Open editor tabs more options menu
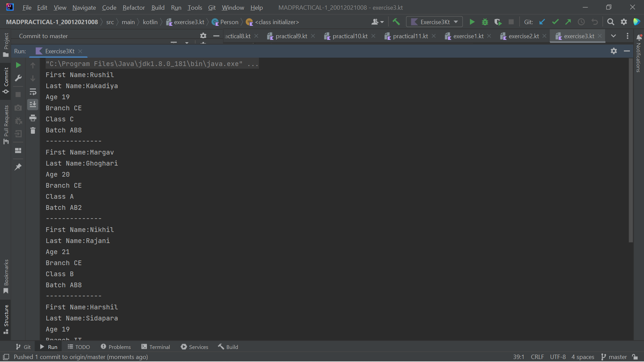The image size is (644, 362). pyautogui.click(x=628, y=36)
